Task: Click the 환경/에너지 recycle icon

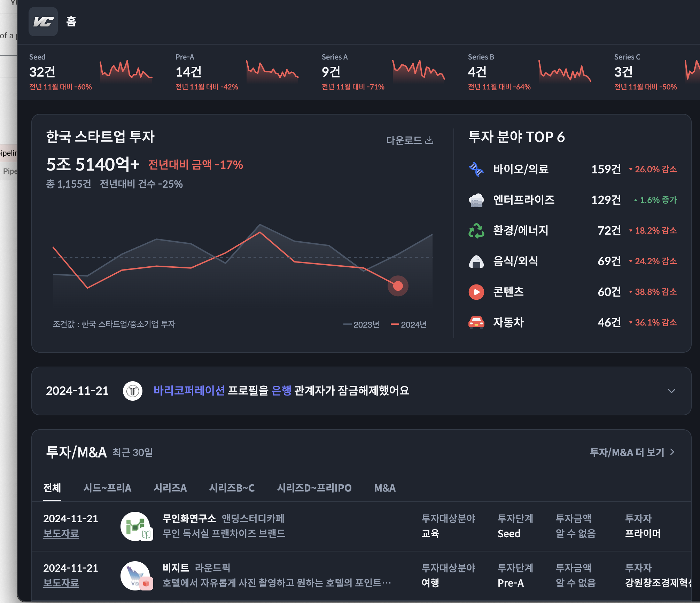Action: click(x=476, y=230)
